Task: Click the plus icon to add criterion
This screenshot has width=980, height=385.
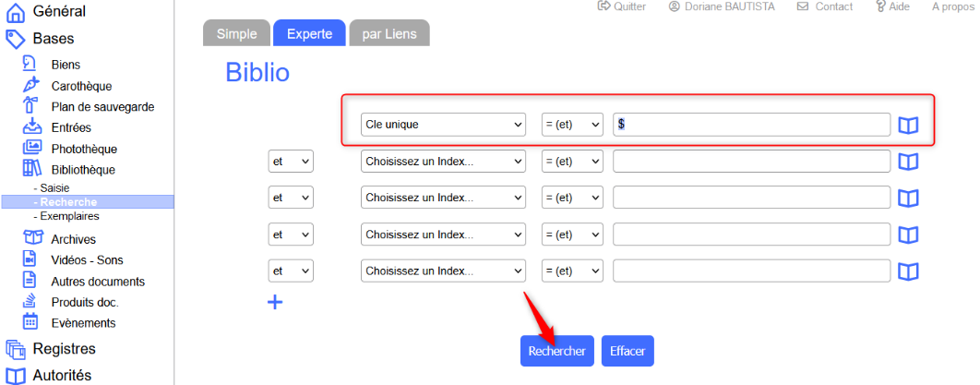Action: click(x=275, y=302)
